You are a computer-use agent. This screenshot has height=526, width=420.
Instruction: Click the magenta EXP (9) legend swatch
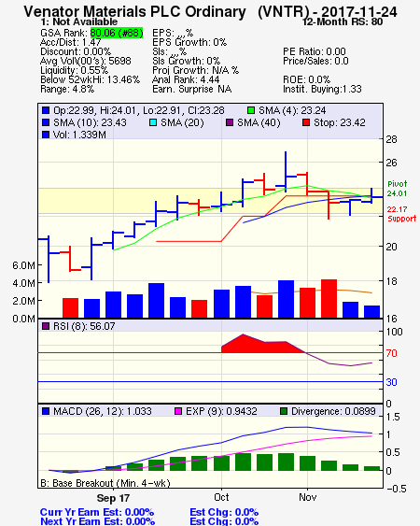(x=178, y=411)
